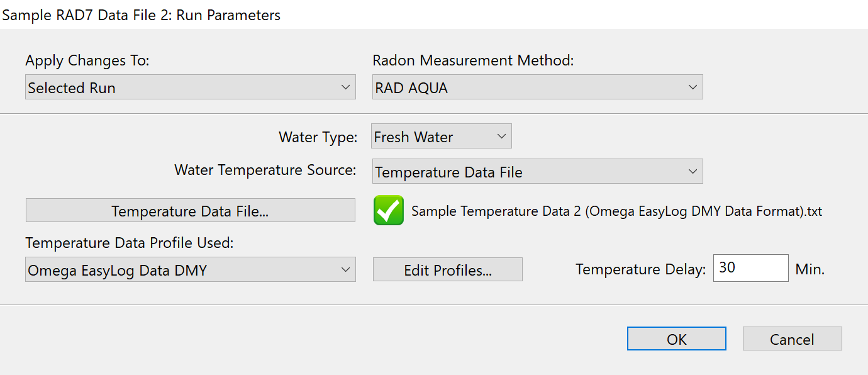Click the Apply Changes To label
This screenshot has width=868, height=375.
pos(87,60)
